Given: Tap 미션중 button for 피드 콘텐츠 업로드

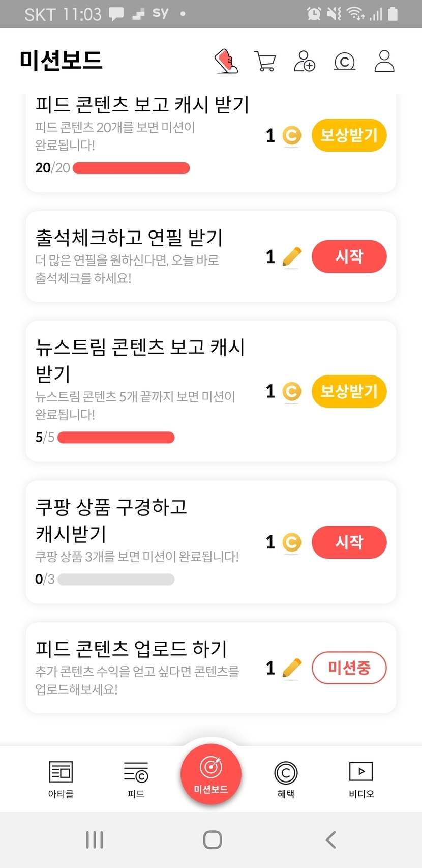Looking at the screenshot, I should (349, 668).
